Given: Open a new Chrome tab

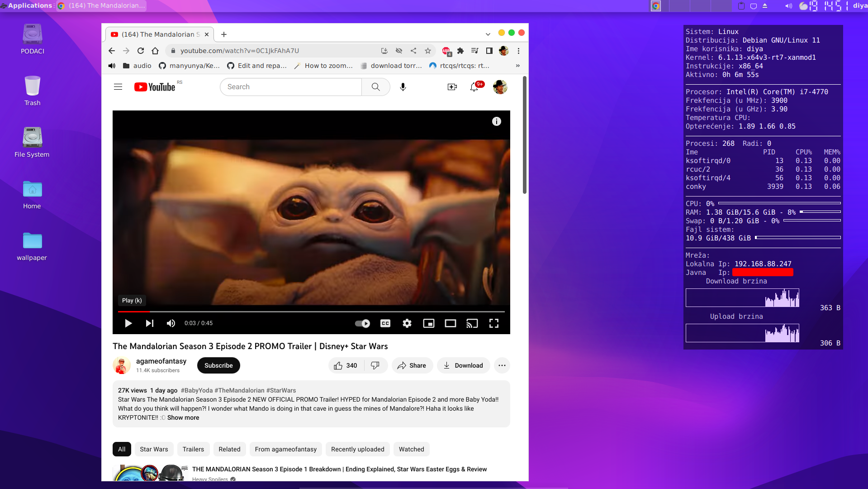Looking at the screenshot, I should click(x=224, y=34).
